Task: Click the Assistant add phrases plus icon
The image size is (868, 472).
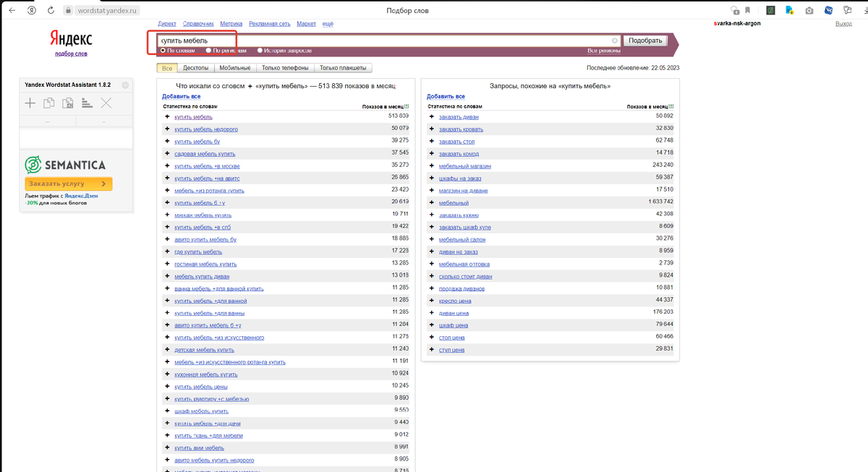Action: point(30,103)
